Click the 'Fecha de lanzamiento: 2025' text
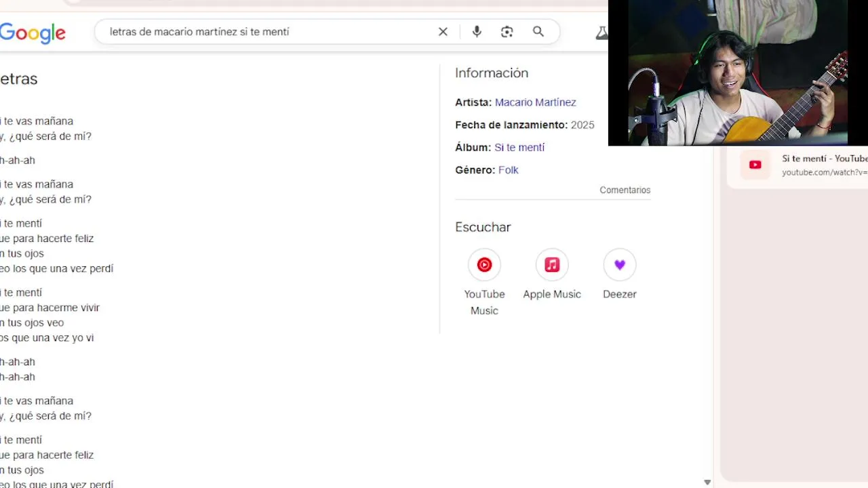This screenshot has height=488, width=868. (x=524, y=125)
